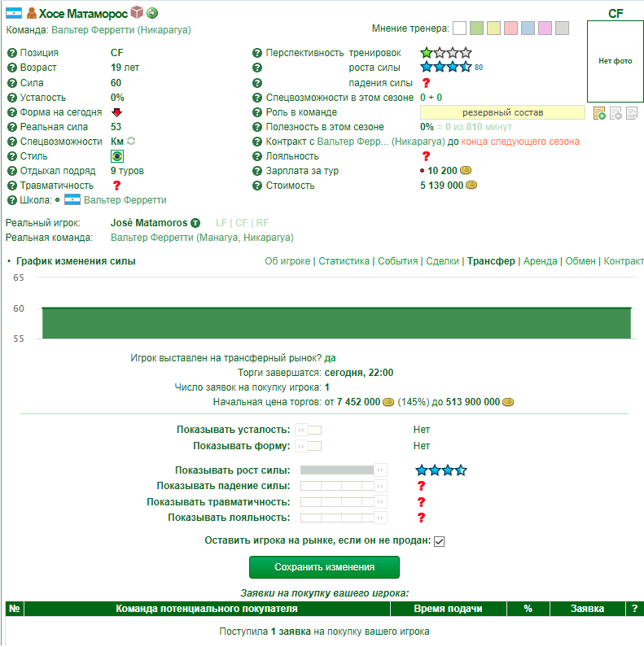The width and height of the screenshot is (644, 647).
Task: Switch to the События tab
Action: click(x=397, y=261)
